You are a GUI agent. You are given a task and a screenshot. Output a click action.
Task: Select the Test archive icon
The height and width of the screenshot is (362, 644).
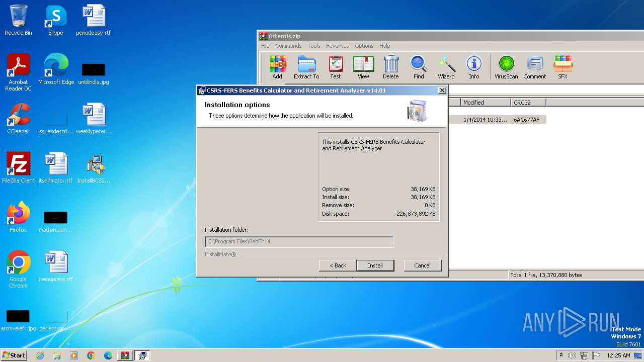(x=336, y=67)
